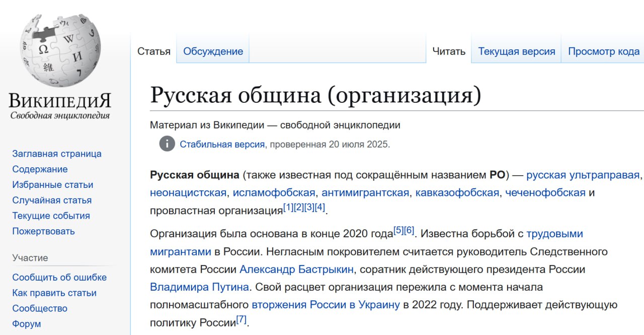Click Сообщить об ошибке link
This screenshot has height=335, width=644.
point(59,278)
